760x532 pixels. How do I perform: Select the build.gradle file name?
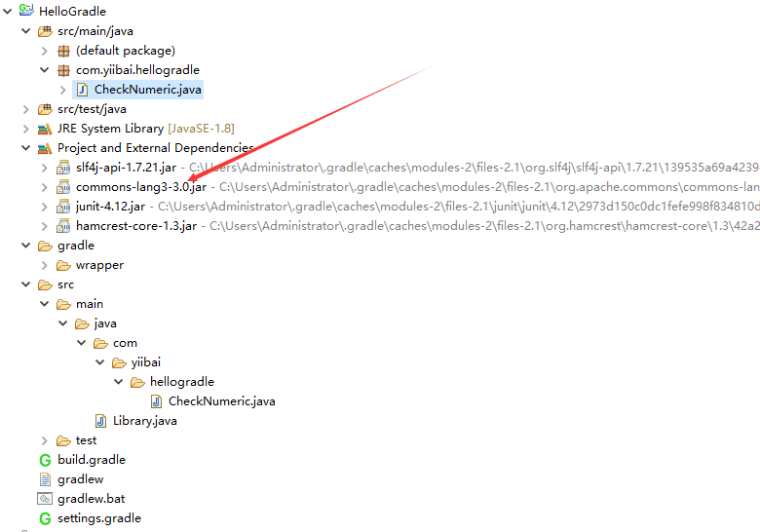(92, 460)
